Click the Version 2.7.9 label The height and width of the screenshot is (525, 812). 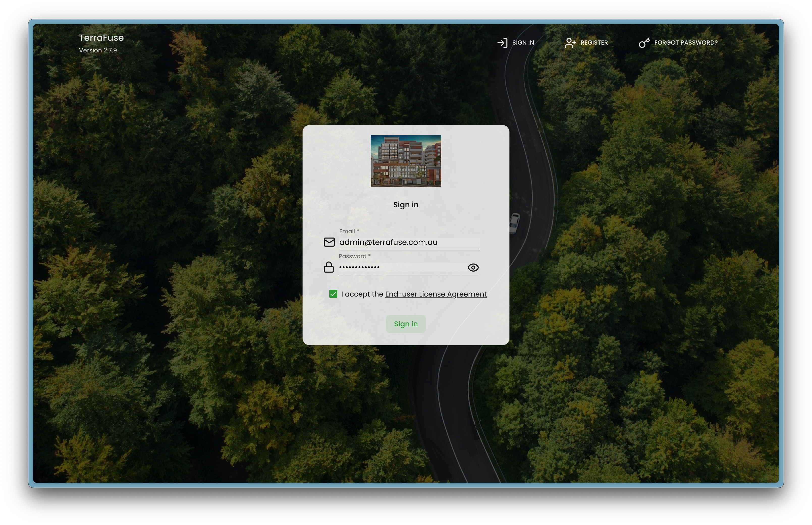(98, 50)
